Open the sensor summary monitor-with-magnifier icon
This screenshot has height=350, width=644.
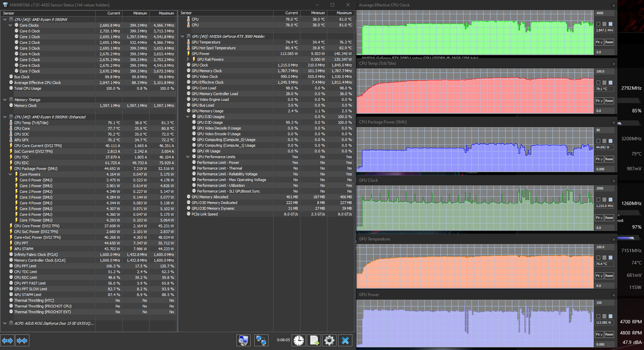coord(243,341)
